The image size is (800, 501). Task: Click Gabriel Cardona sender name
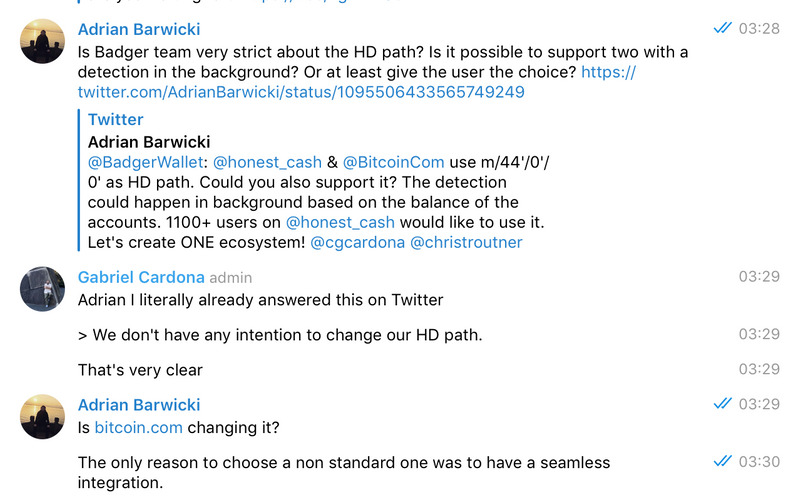[141, 277]
